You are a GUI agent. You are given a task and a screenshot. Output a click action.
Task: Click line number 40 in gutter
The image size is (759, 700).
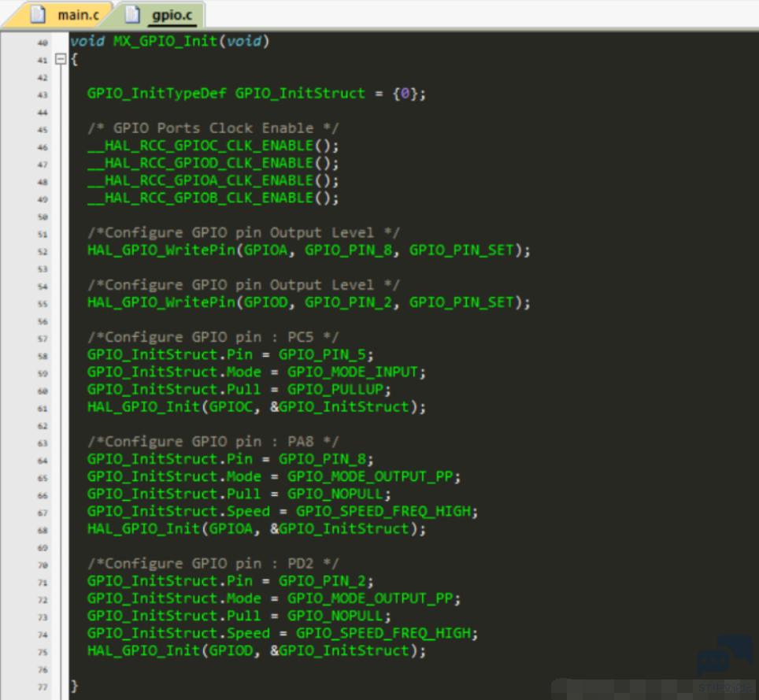pos(43,43)
